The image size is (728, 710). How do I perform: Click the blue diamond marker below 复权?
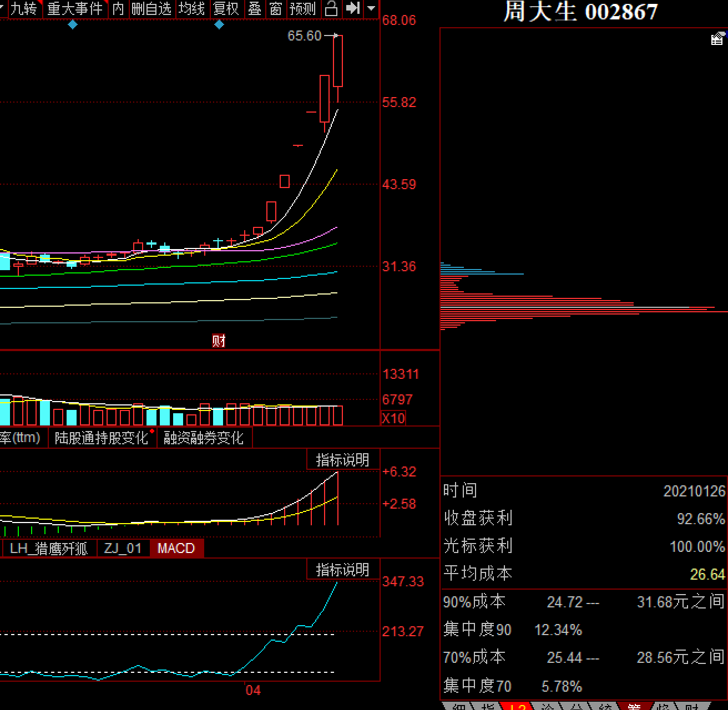point(219,24)
